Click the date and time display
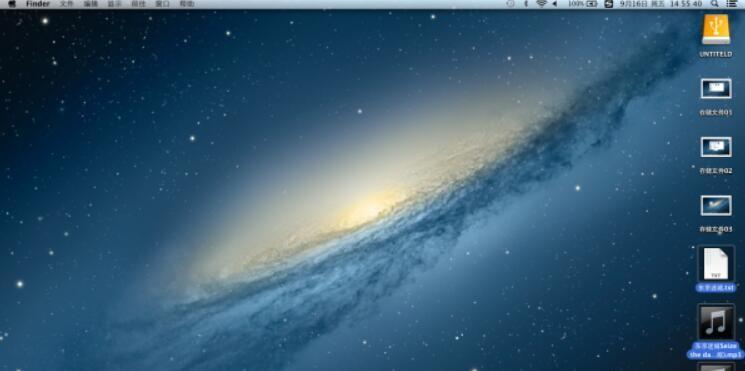 point(661,4)
